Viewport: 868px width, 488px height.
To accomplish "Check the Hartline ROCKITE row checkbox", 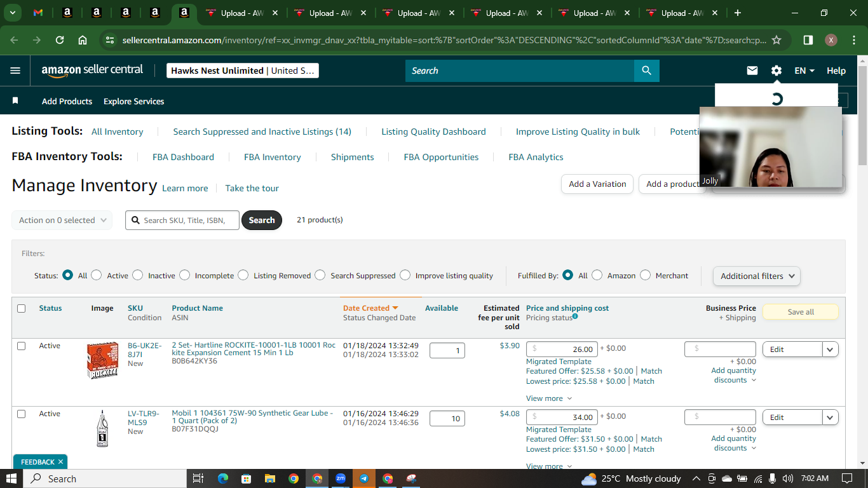I will coord(21,346).
